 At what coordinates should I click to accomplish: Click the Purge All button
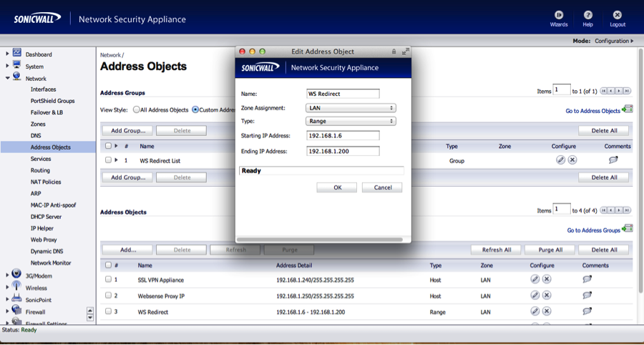[x=550, y=250]
